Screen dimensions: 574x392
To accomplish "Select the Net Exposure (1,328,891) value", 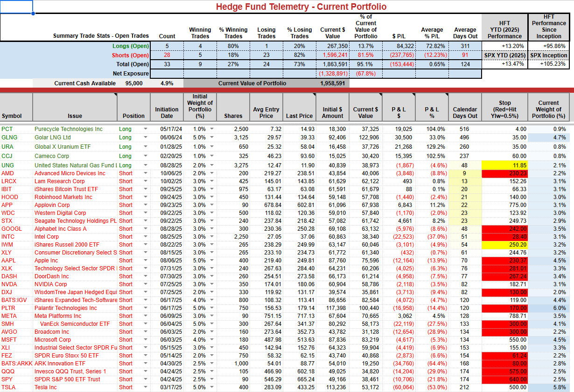I will (x=333, y=74).
